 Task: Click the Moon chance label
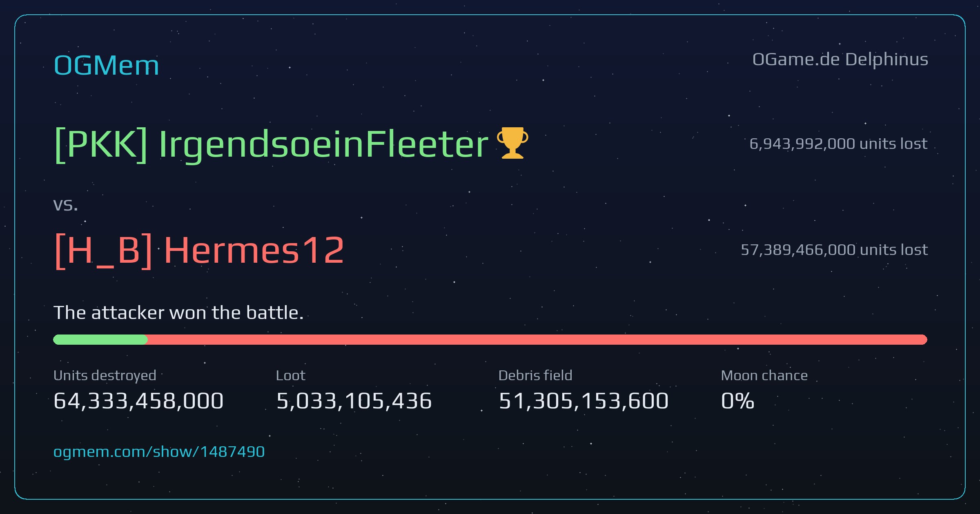(x=764, y=375)
